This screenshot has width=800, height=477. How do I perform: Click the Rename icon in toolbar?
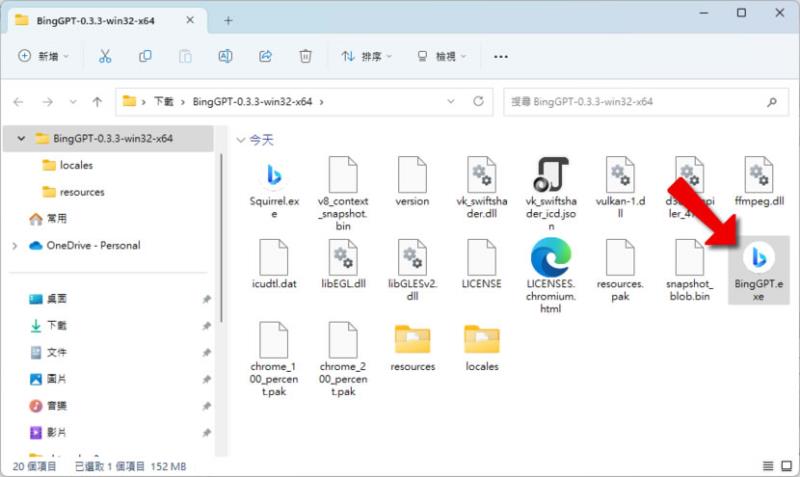tap(225, 56)
